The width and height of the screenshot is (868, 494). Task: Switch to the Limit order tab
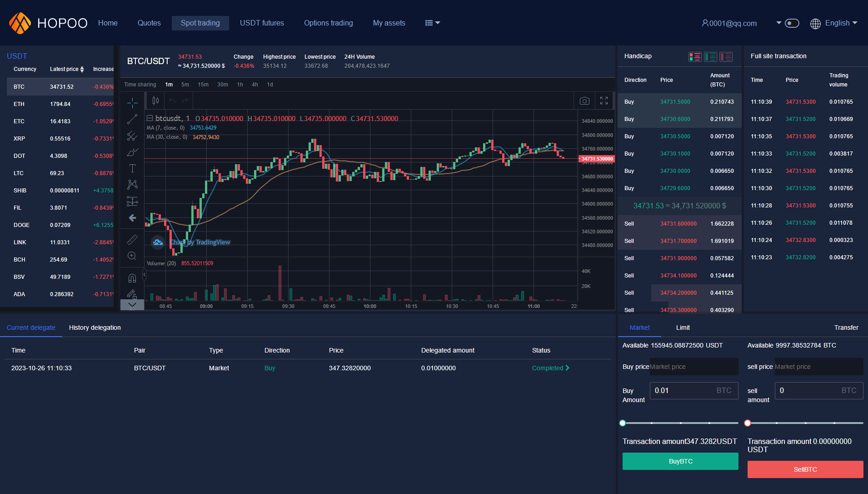683,328
